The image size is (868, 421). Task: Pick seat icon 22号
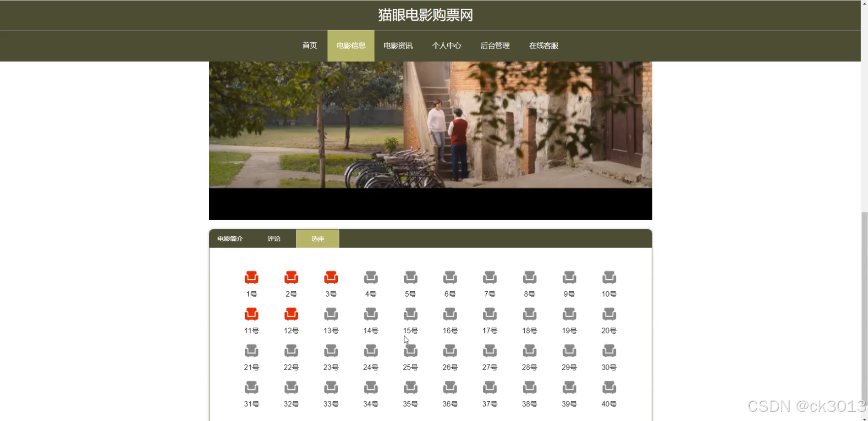pos(291,351)
